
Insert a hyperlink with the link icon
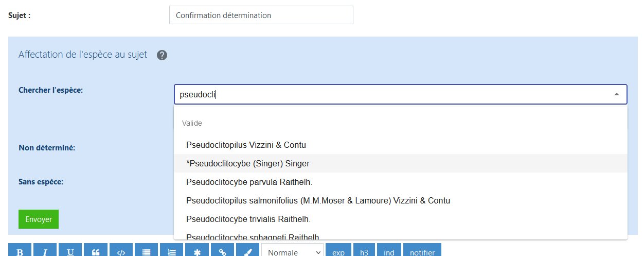[222, 251]
